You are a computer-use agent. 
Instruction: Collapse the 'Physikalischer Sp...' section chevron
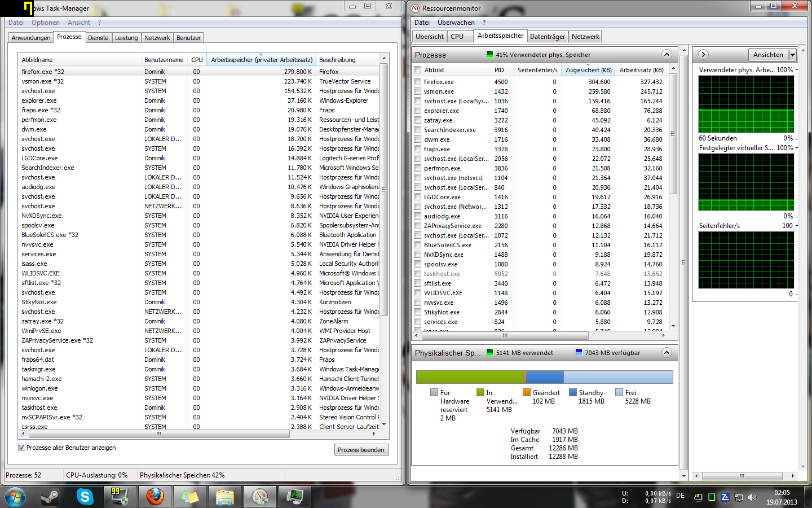(667, 353)
